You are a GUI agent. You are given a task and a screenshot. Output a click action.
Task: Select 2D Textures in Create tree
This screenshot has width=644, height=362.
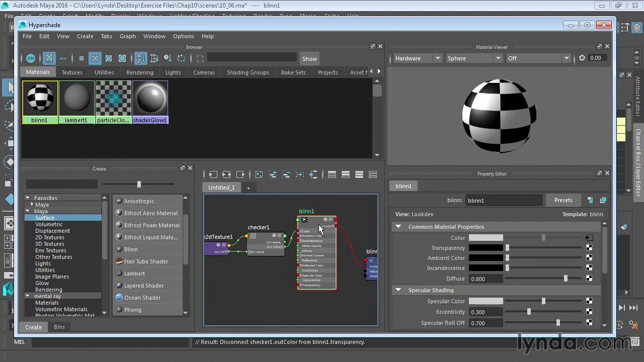click(50, 237)
